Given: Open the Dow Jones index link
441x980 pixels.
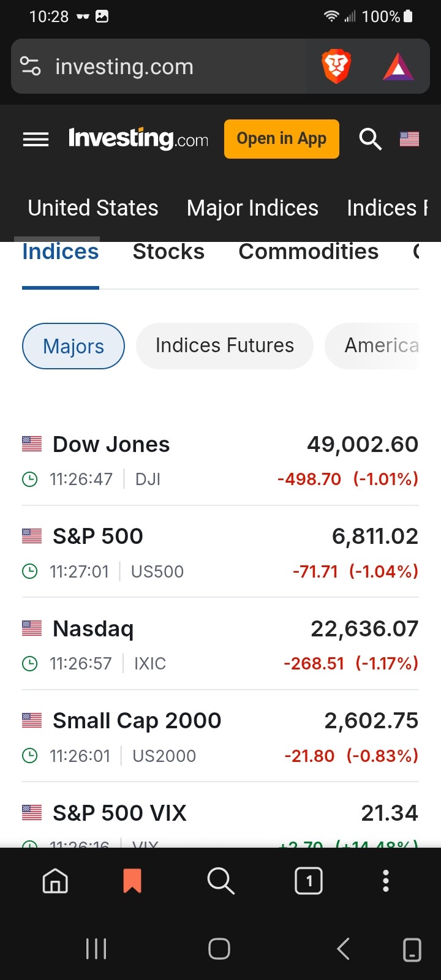Looking at the screenshot, I should click(111, 445).
